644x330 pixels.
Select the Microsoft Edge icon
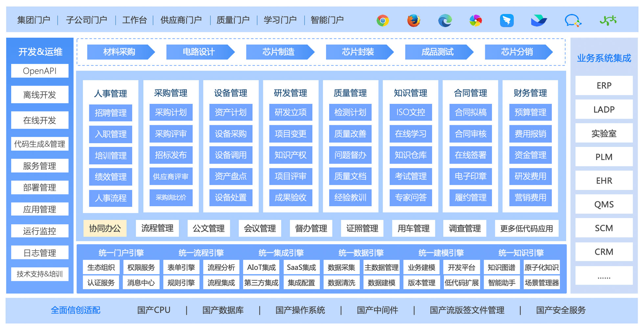[x=445, y=20]
